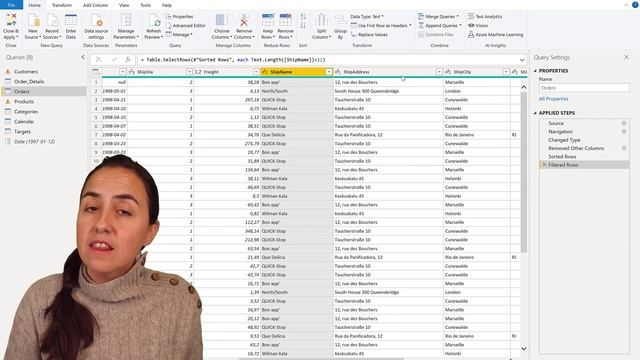Screen dimensions: 640x360
Task: Click the Text Analytics icon
Action: coord(471,16)
